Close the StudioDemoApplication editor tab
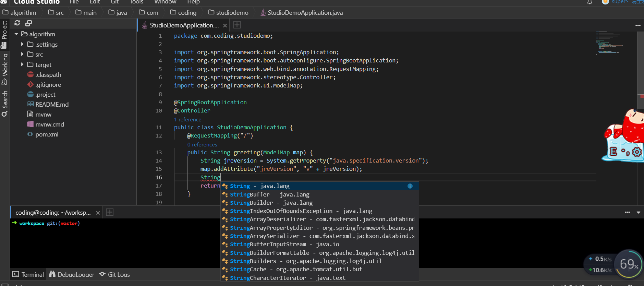 (x=225, y=25)
